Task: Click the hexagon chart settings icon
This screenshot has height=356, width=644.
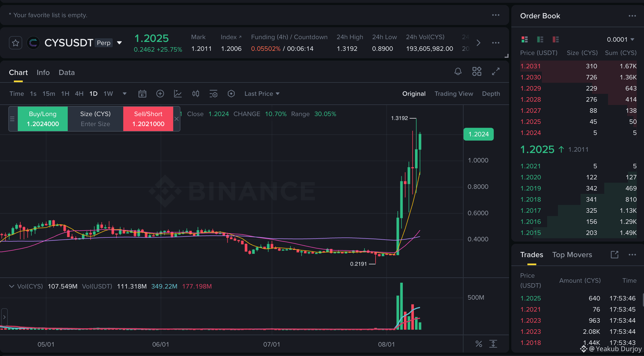Action: pos(231,94)
